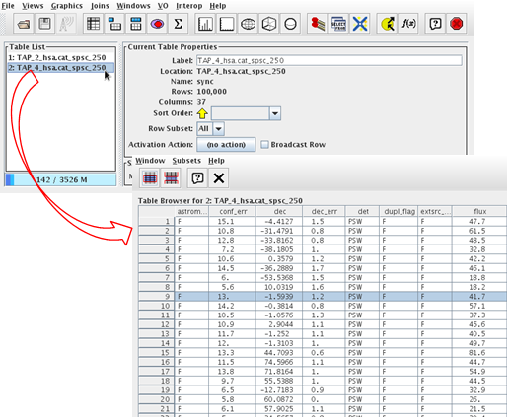Click the Subset From Unselected Rows icon
This screenshot has height=420, width=511.
click(x=171, y=178)
